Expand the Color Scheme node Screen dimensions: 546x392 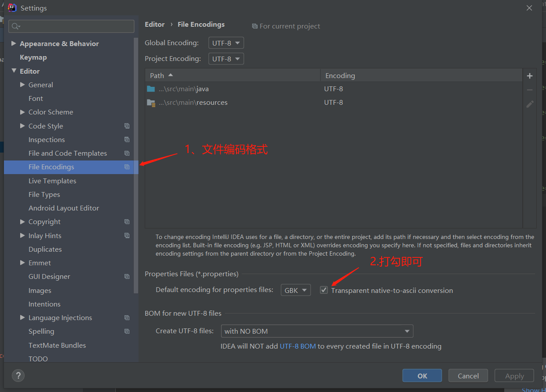(x=22, y=112)
